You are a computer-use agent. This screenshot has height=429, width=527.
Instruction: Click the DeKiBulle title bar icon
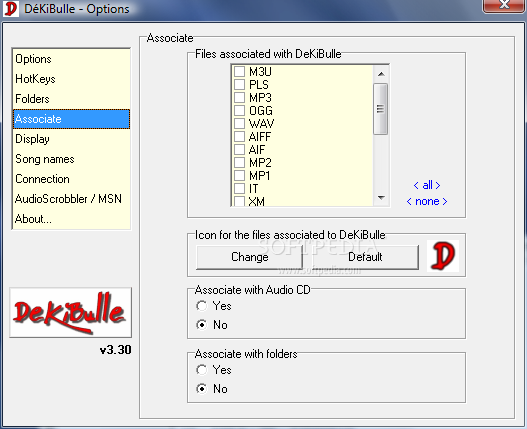click(10, 8)
